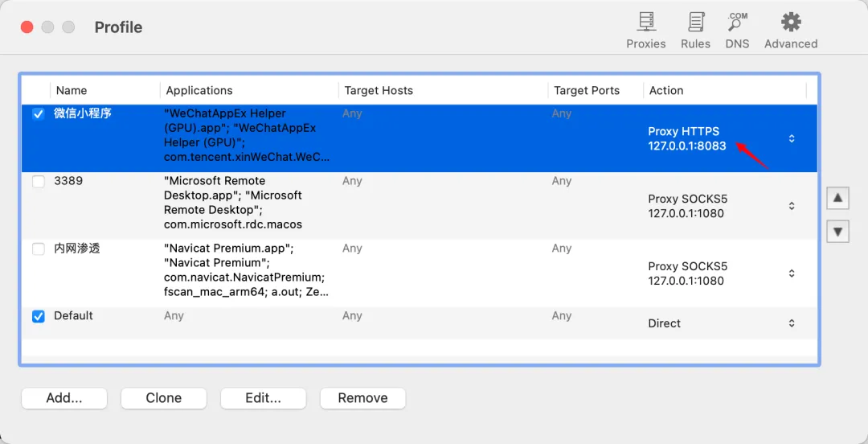
Task: Open action dropdown for 内网渗透 rule
Action: (x=792, y=273)
